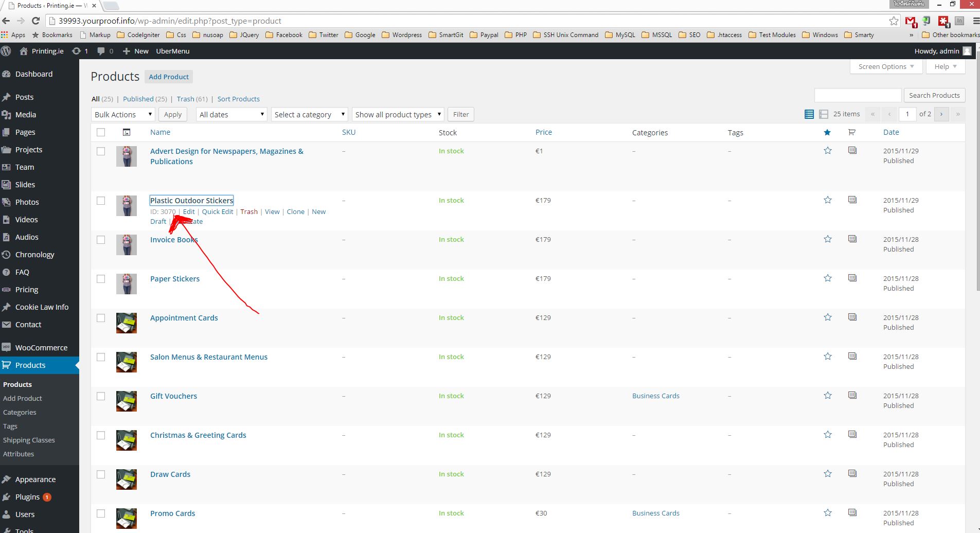The image size is (980, 533).
Task: Switch to list view mode icon
Action: pos(809,114)
